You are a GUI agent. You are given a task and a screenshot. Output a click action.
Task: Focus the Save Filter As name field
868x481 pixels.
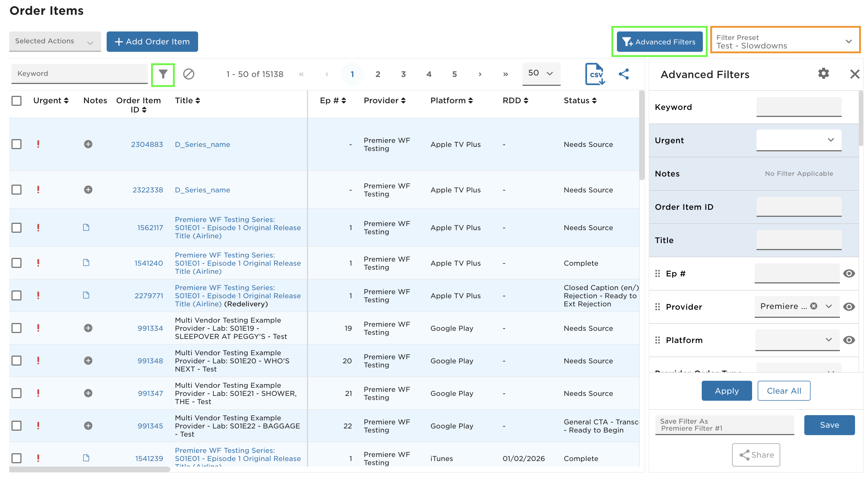[x=724, y=425]
